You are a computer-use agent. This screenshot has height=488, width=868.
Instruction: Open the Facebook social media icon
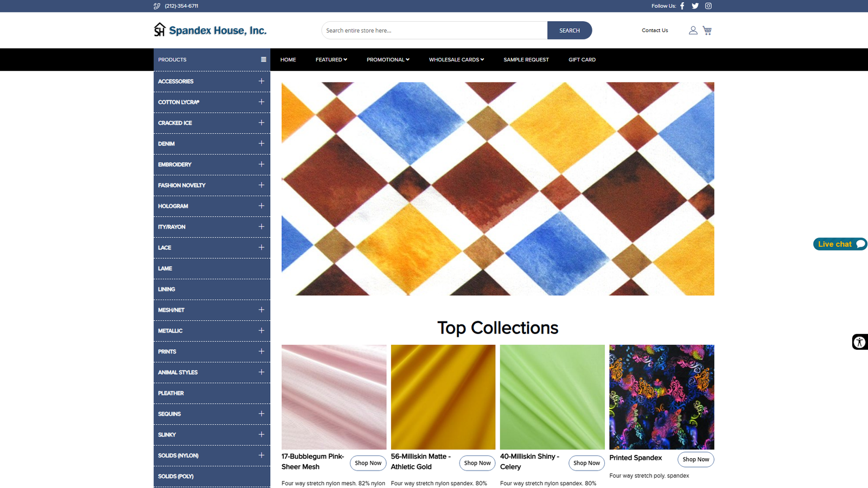click(682, 6)
